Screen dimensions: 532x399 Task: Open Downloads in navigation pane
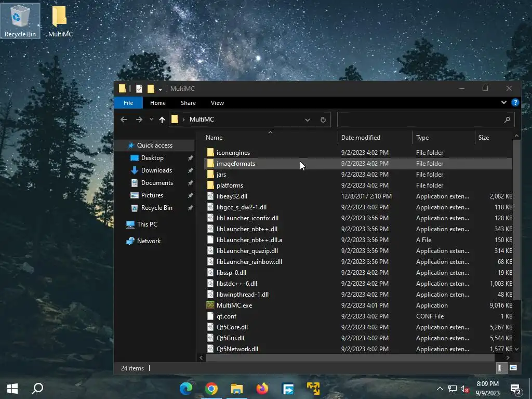pos(156,170)
